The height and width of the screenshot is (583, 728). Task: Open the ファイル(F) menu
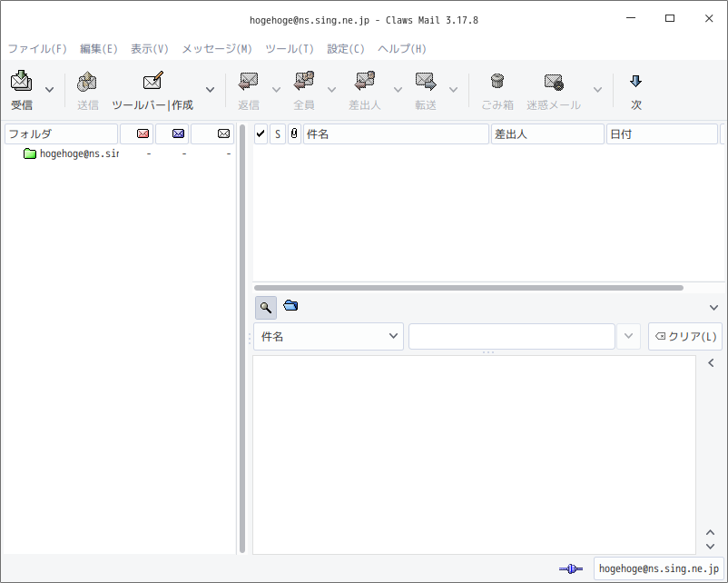[x=37, y=49]
